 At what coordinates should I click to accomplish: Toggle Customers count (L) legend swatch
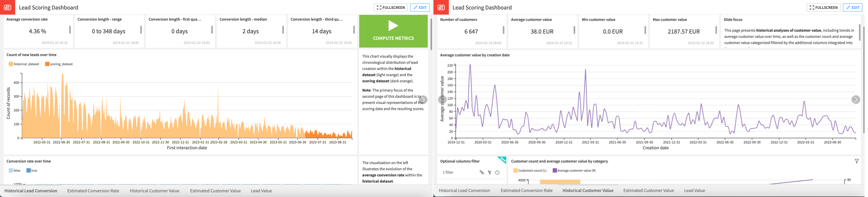[515, 170]
